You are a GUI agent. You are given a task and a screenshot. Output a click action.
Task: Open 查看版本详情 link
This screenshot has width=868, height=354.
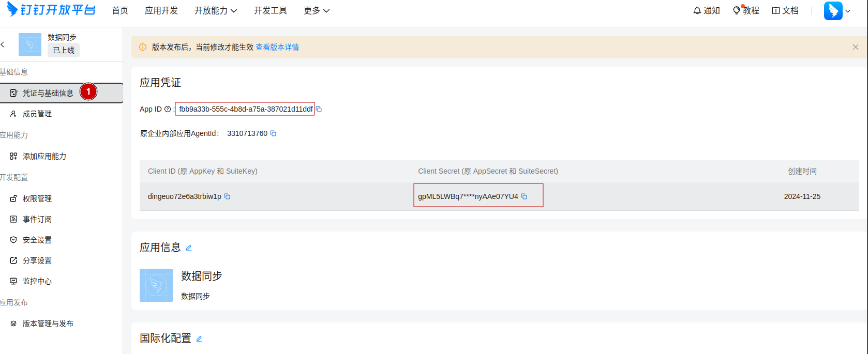277,47
